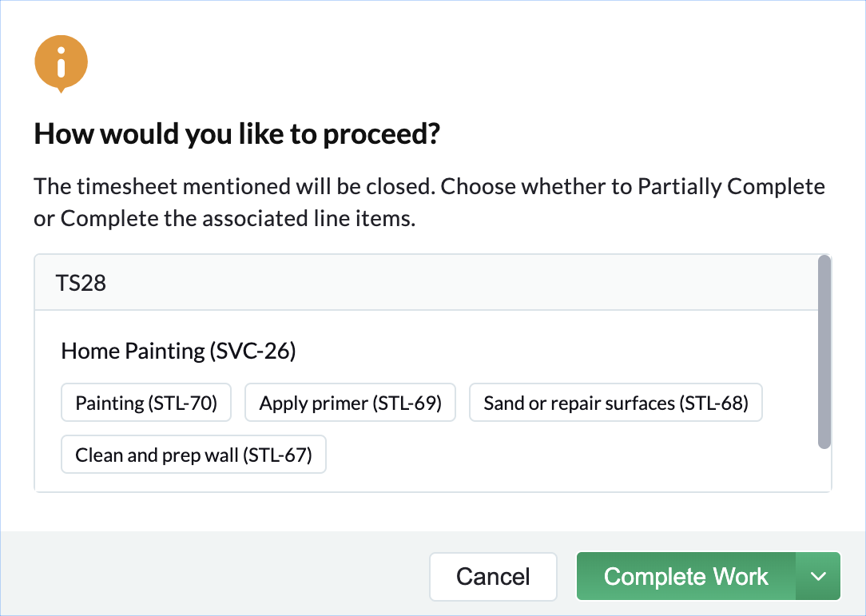Click the orange info icon
This screenshot has width=866, height=616.
pyautogui.click(x=61, y=64)
